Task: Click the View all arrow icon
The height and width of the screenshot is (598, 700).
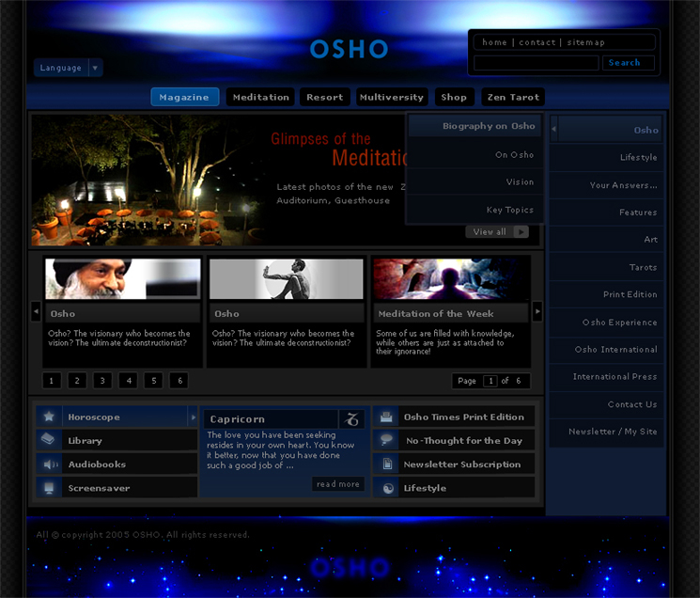Action: (x=521, y=232)
